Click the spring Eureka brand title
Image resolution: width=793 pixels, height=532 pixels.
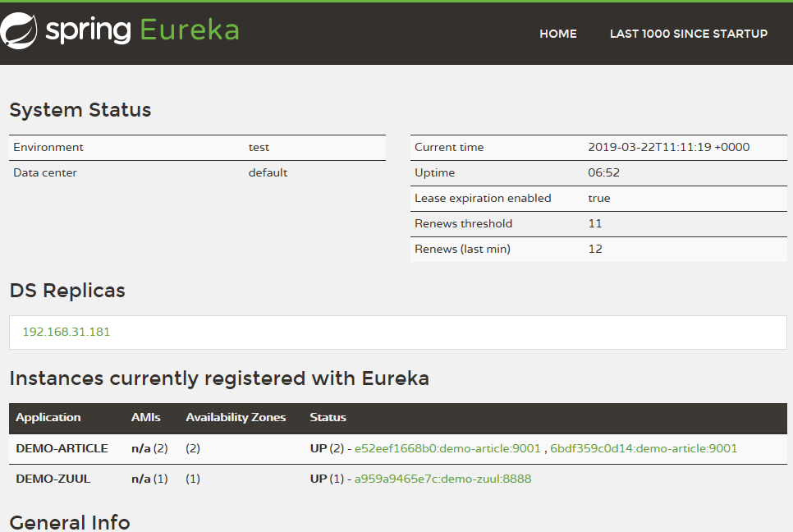(x=142, y=30)
